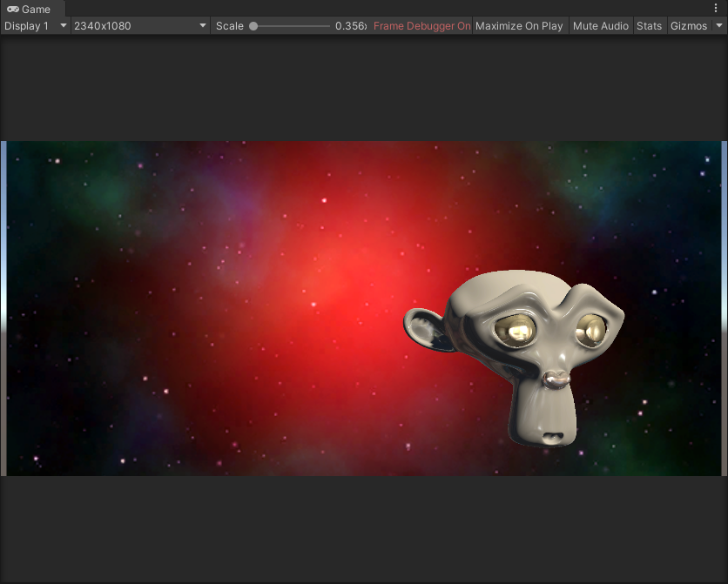Expand the Gizmos dropdown arrow

coord(718,26)
